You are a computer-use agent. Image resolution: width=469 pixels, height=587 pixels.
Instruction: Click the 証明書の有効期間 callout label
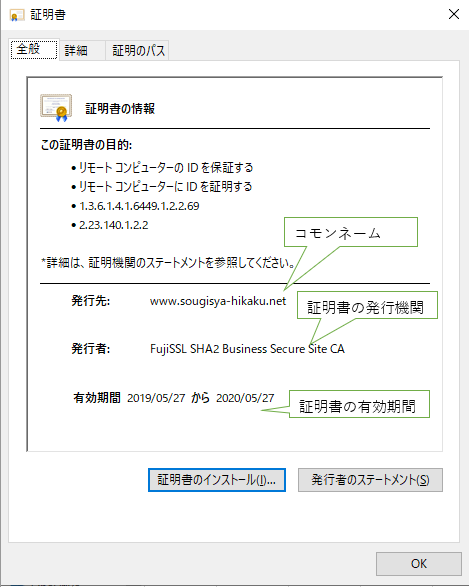click(x=359, y=404)
